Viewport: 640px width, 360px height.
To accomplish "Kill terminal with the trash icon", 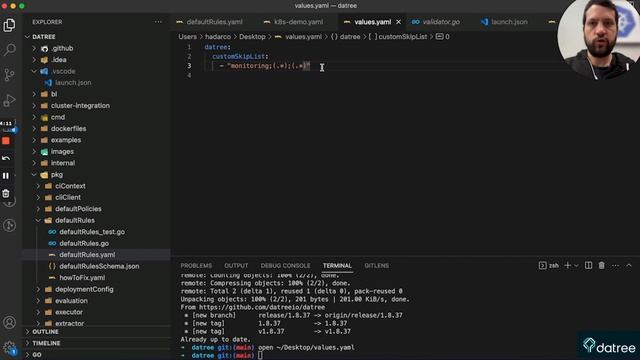I will (x=602, y=266).
